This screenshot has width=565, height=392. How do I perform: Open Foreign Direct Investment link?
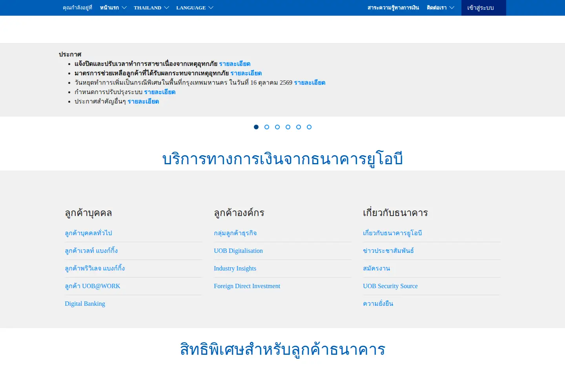coord(247,286)
